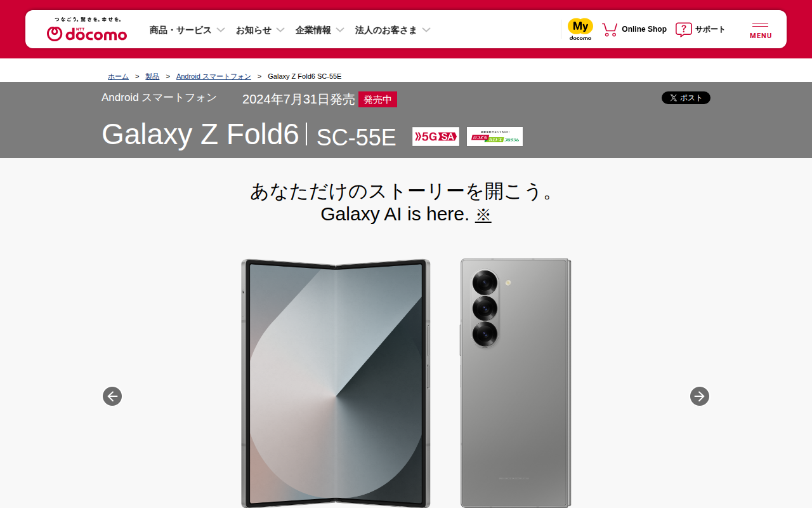Expand the 法人のお客さま dropdown menu
This screenshot has width=812, height=508.
point(393,30)
